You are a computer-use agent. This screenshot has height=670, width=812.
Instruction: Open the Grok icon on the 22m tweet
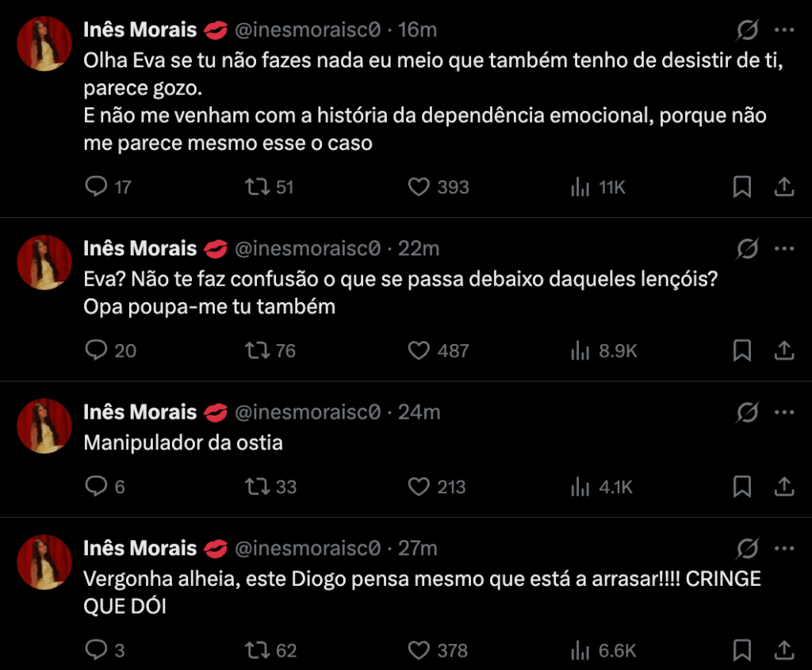746,249
